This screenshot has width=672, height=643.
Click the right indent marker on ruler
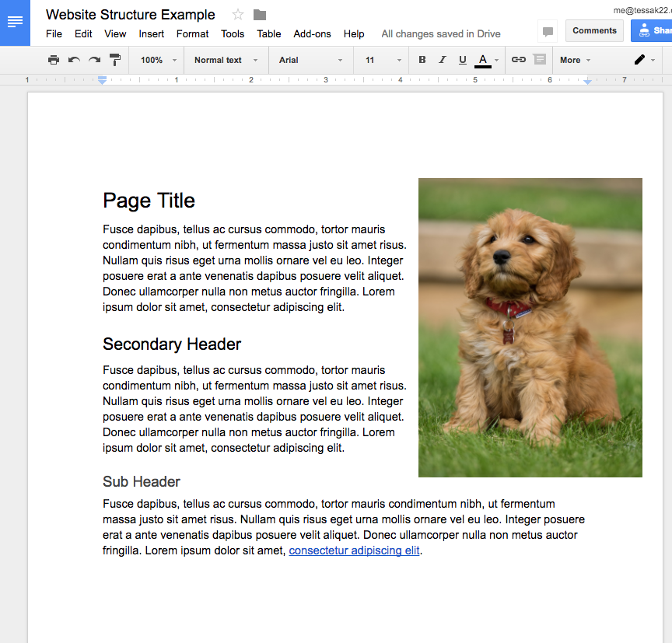pos(587,81)
